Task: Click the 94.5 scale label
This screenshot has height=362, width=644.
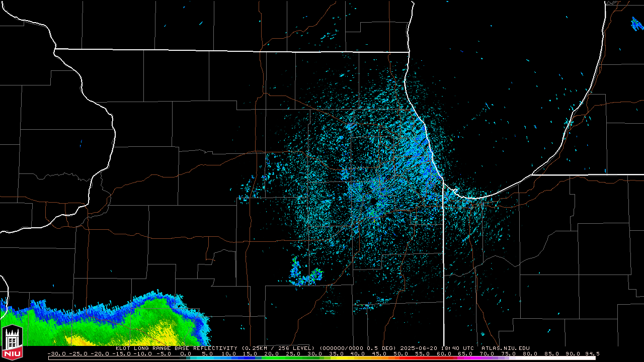Action: 592,354
